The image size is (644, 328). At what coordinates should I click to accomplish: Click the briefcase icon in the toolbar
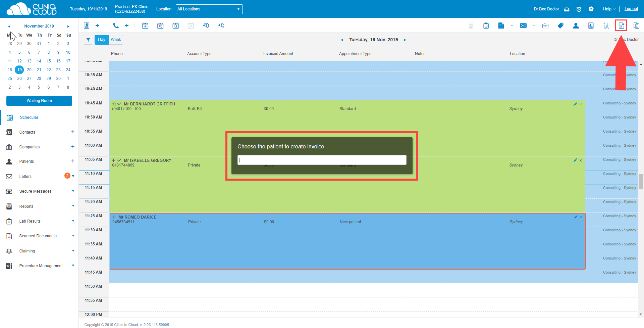(545, 26)
